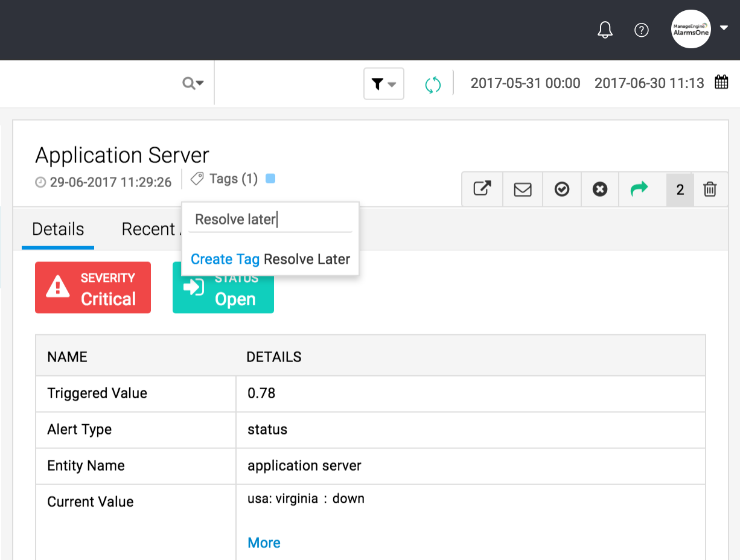The width and height of the screenshot is (740, 560).
Task: Open the filter funnel dropdown
Action: pos(384,84)
